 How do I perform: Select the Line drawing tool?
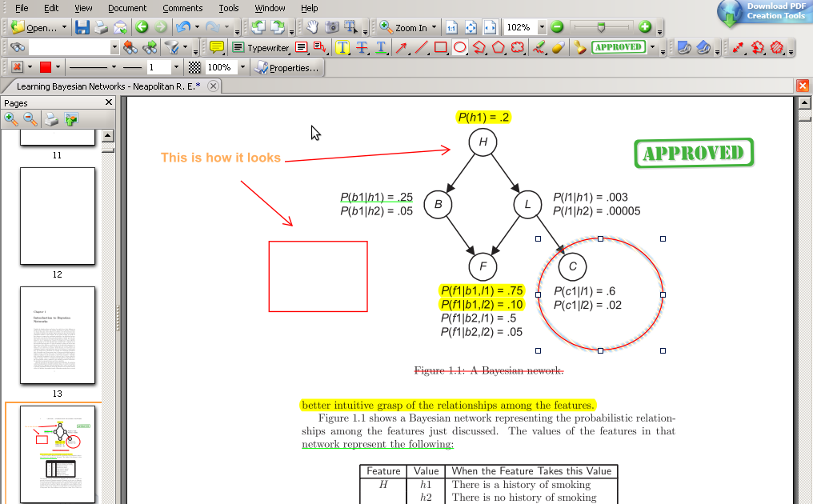[x=421, y=48]
